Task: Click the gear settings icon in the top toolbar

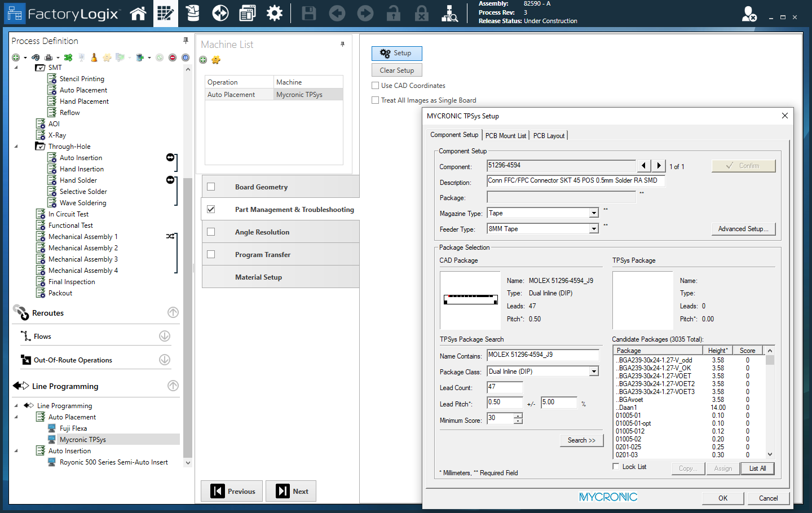Action: 275,12
